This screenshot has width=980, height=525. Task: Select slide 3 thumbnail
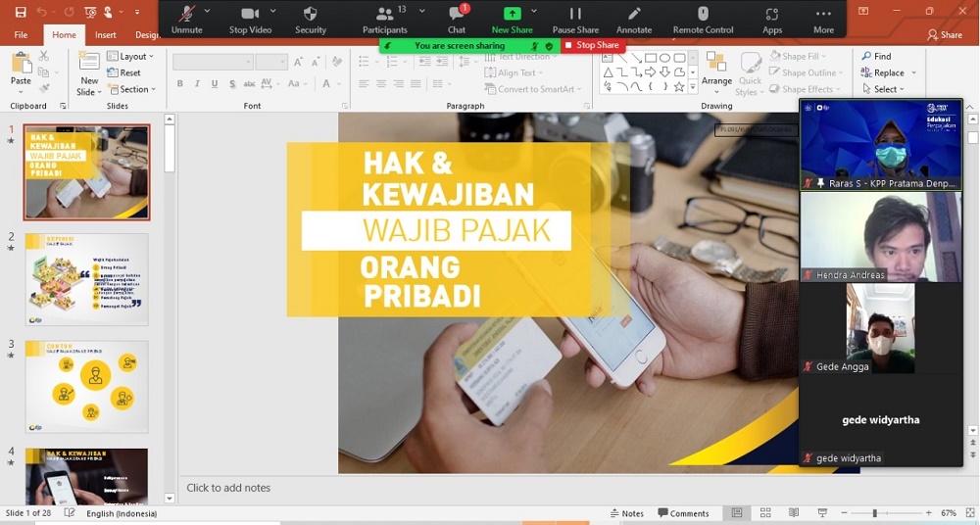87,387
